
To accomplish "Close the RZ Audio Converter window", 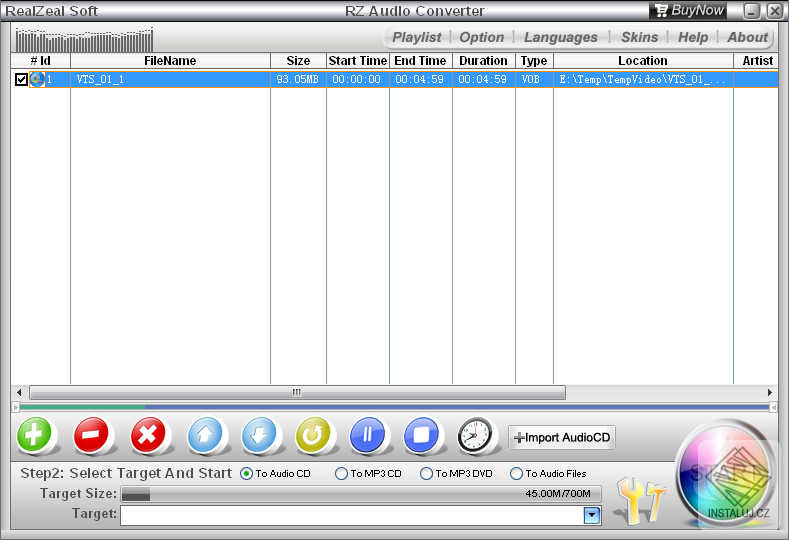I will [x=775, y=11].
